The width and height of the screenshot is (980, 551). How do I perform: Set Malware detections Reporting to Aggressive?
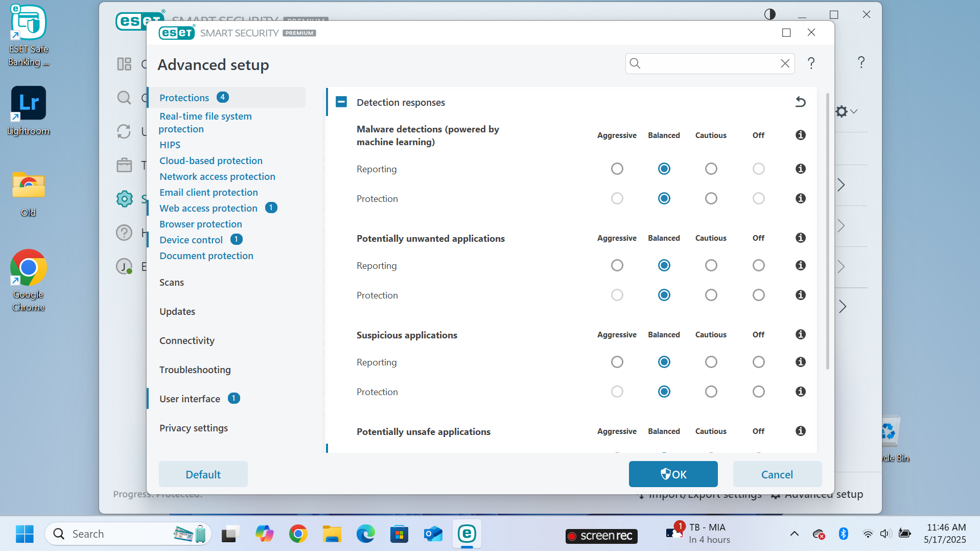[617, 169]
